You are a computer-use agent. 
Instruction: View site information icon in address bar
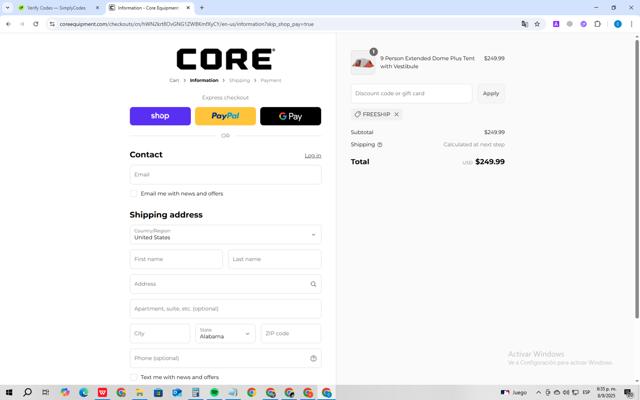click(52, 24)
